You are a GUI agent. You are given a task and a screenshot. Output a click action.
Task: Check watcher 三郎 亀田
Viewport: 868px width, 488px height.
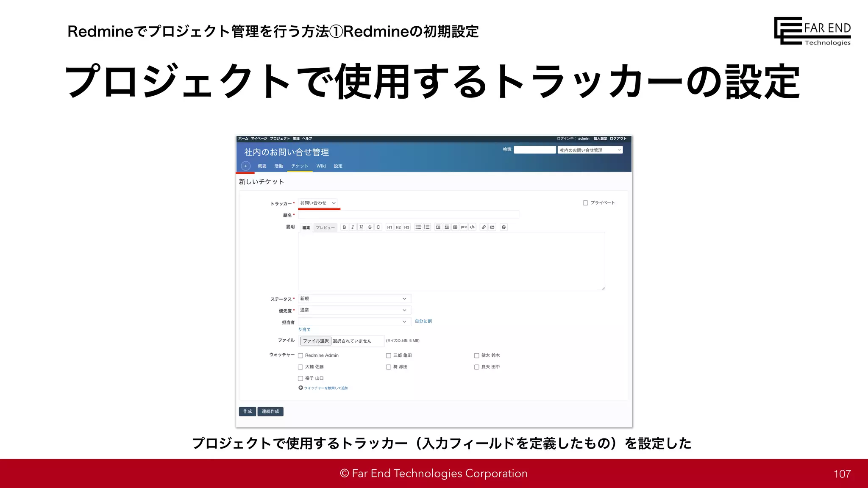coord(388,355)
